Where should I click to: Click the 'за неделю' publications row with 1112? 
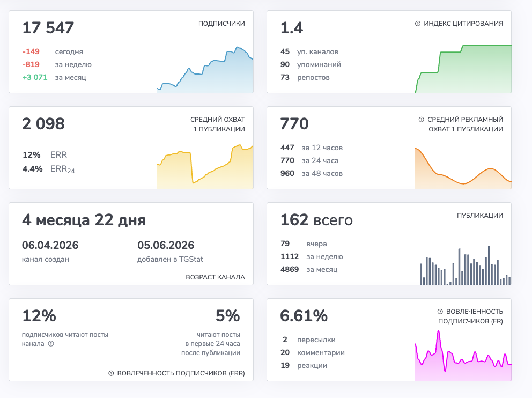click(x=312, y=256)
